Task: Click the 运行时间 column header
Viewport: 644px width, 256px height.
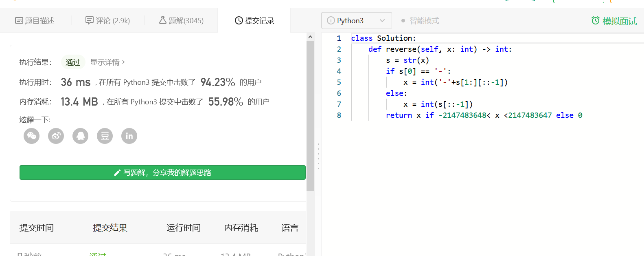Action: click(x=184, y=227)
